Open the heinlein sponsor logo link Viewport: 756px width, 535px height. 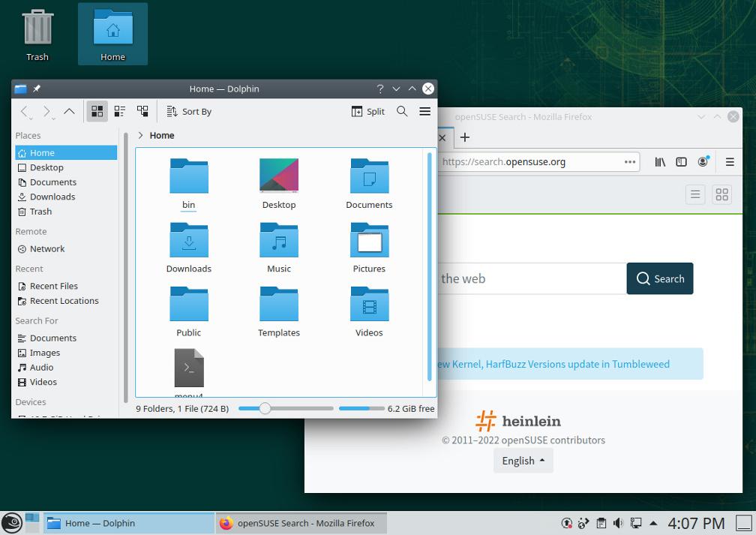pyautogui.click(x=518, y=421)
